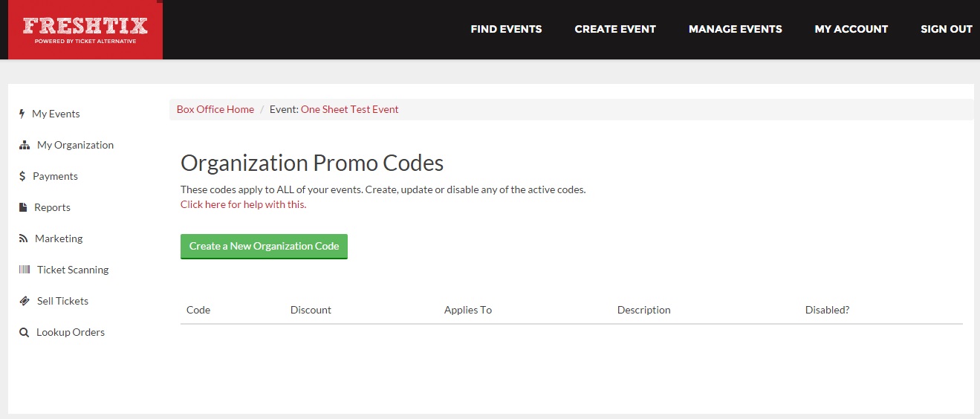Viewport: 980px width, 419px height.
Task: Sign out using the header link
Action: pos(947,29)
